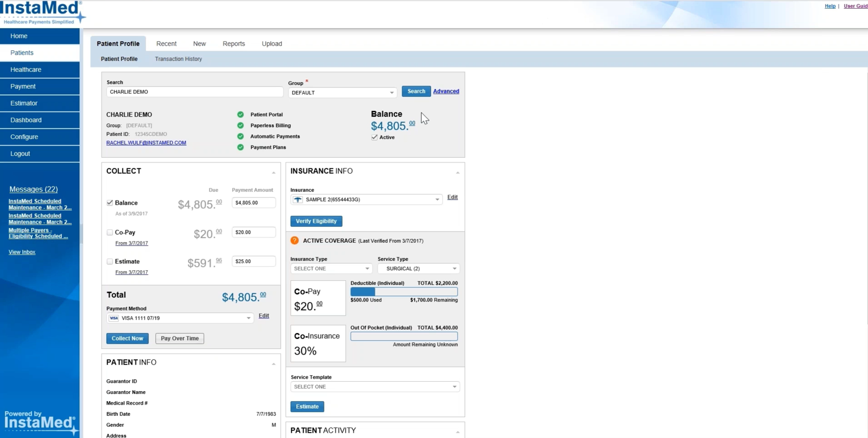This screenshot has width=868, height=438.
Task: Click the InstaMed logo at top left
Action: 42,12
